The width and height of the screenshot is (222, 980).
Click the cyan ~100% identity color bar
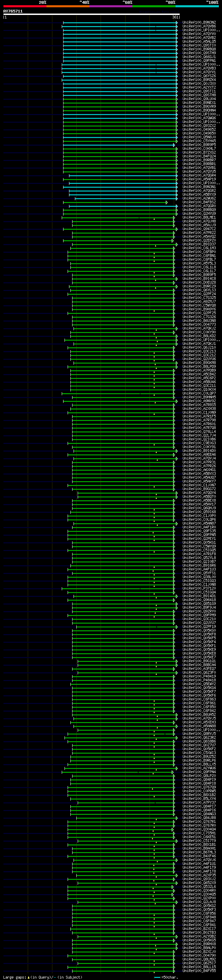coord(197,6)
